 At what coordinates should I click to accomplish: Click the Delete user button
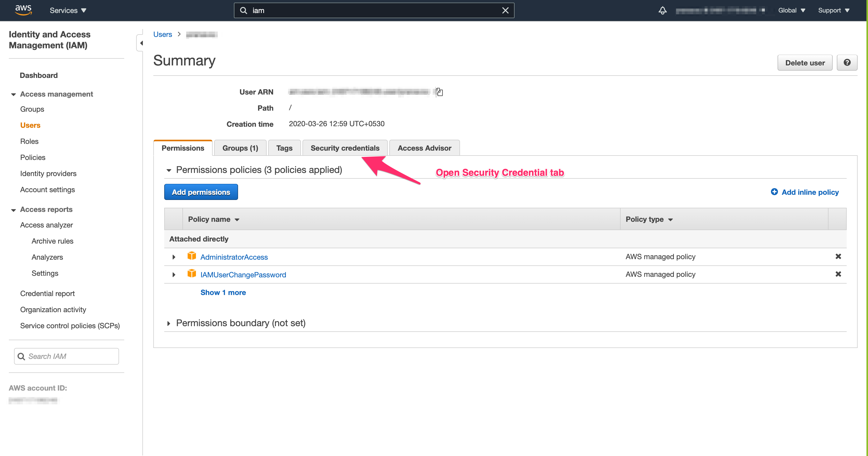coord(805,63)
